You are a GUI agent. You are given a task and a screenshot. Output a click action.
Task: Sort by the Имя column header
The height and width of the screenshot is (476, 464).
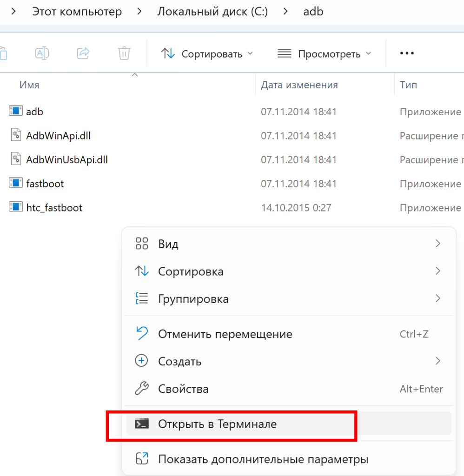click(x=29, y=85)
